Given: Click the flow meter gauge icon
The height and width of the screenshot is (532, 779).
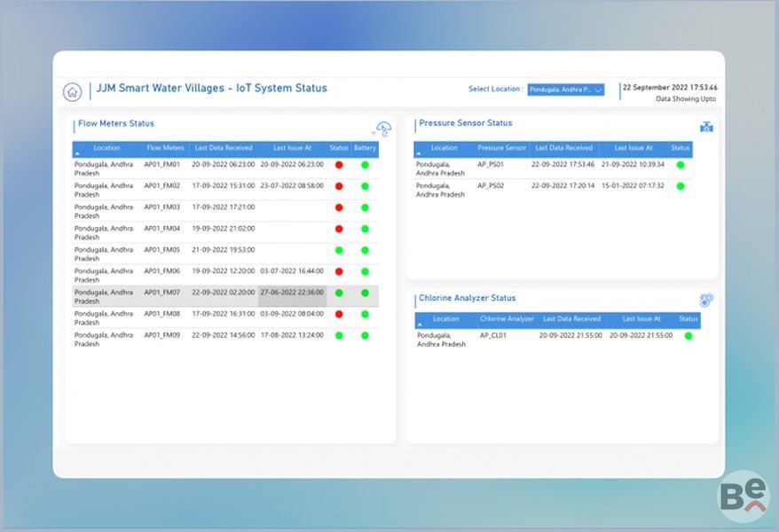Looking at the screenshot, I should coord(383,129).
